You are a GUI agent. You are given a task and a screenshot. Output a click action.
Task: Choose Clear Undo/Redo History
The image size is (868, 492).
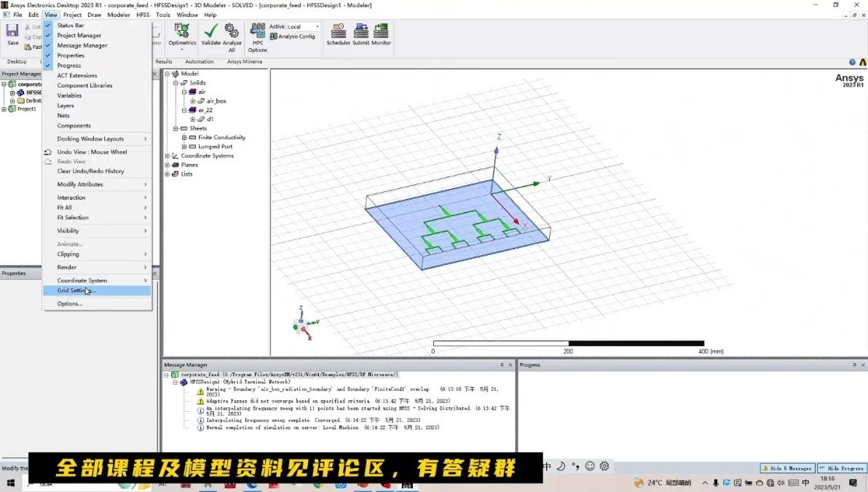97,171
